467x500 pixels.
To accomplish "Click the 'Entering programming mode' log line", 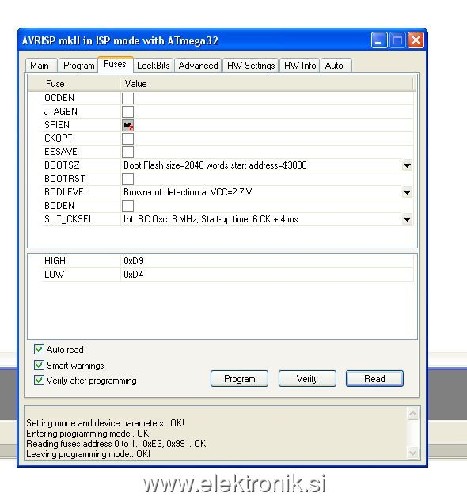I will pyautogui.click(x=88, y=434).
